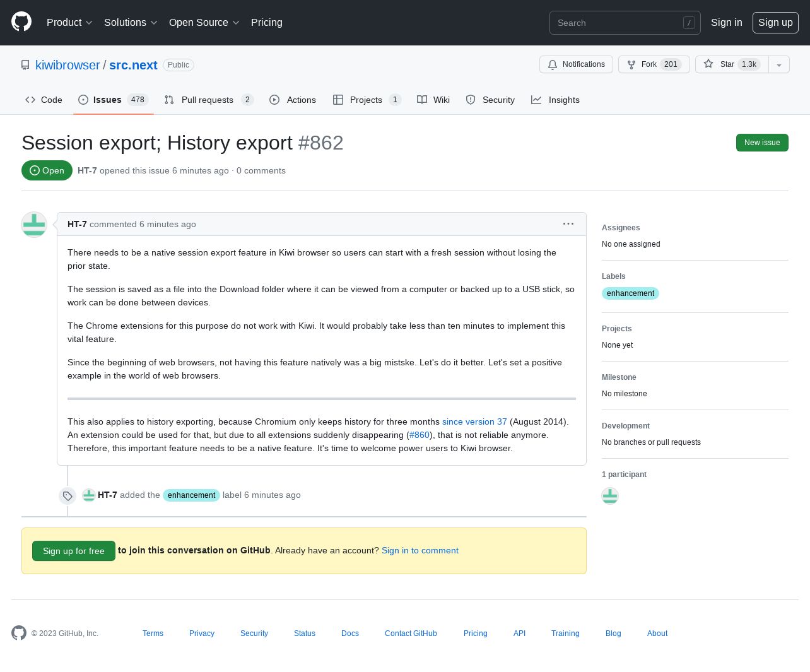Screen dimensions: 810x672
Task: Open the Open Source dropdown menu
Action: coord(204,23)
